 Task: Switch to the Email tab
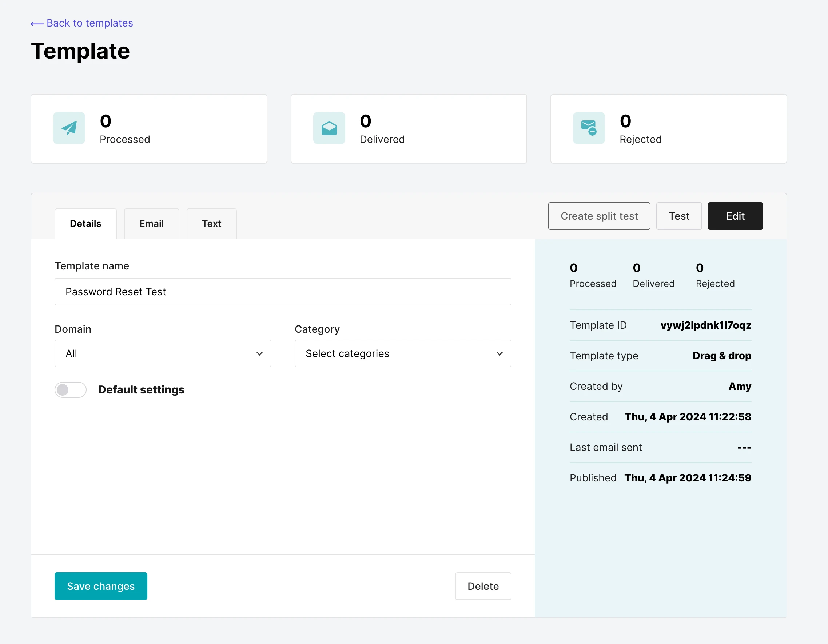coord(151,224)
